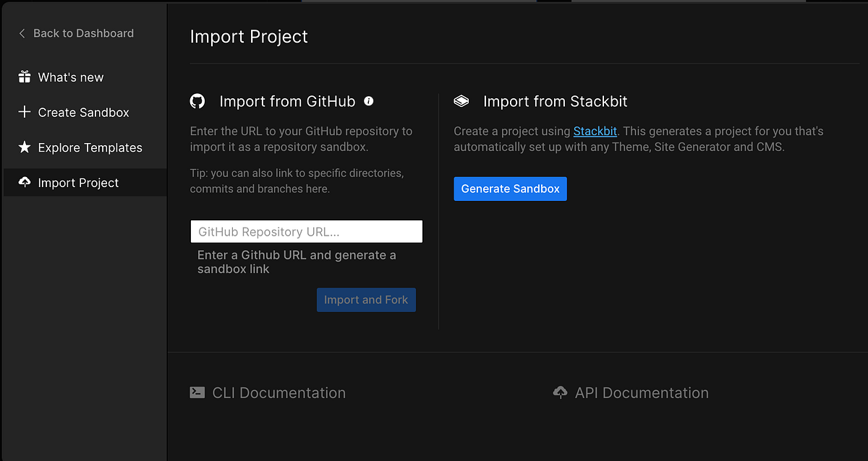
Task: Click the back chevron before Back to Dashboard
Action: point(21,33)
